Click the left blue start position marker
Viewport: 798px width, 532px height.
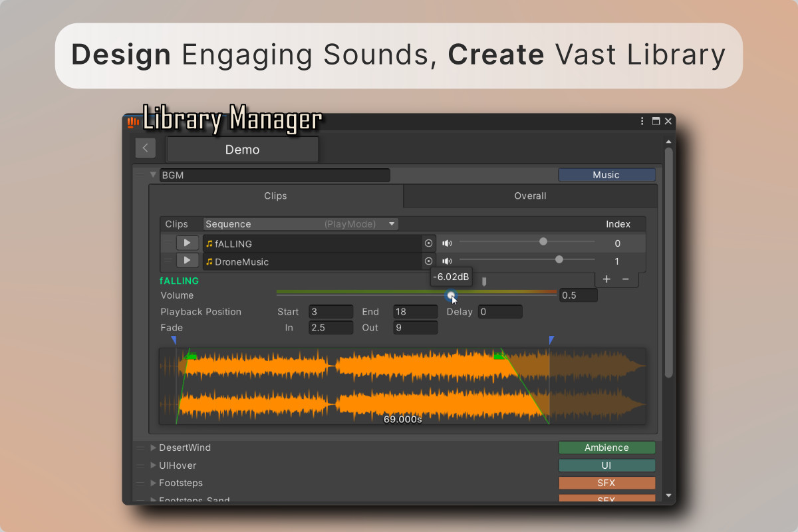pyautogui.click(x=174, y=340)
